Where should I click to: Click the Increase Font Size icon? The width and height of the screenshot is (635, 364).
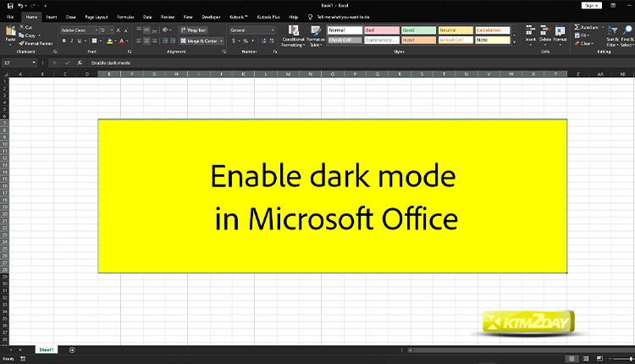[119, 30]
